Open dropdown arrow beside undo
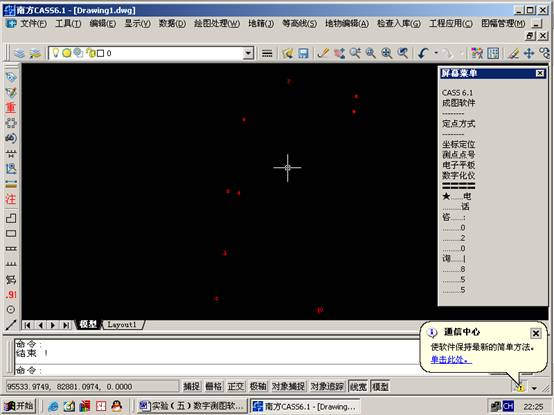 click(436, 53)
